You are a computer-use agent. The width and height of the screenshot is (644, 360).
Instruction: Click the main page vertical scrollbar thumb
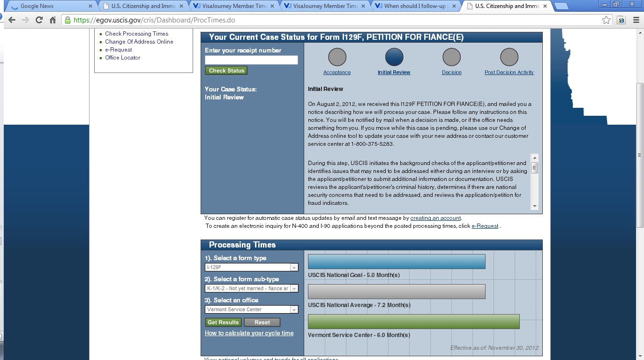click(x=640, y=155)
